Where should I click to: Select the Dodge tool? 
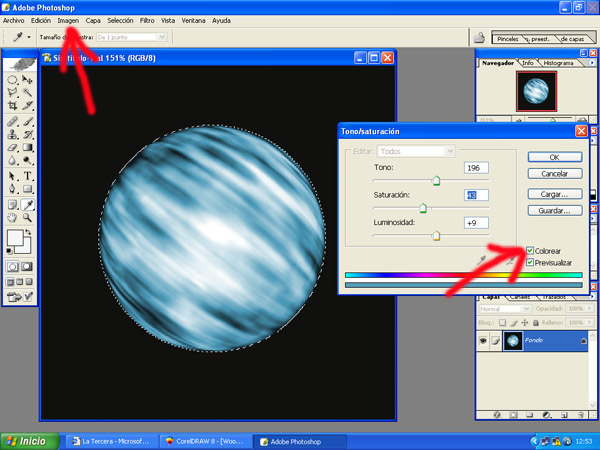[27, 160]
